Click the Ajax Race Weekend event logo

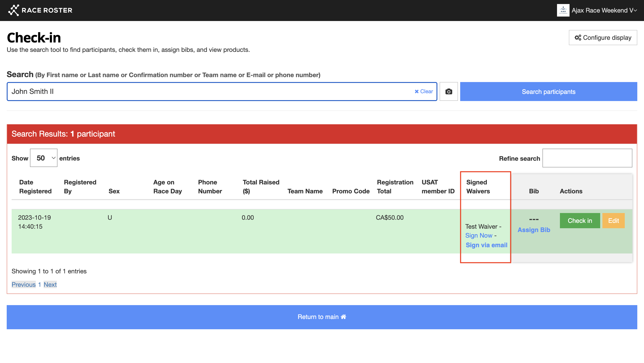click(563, 10)
